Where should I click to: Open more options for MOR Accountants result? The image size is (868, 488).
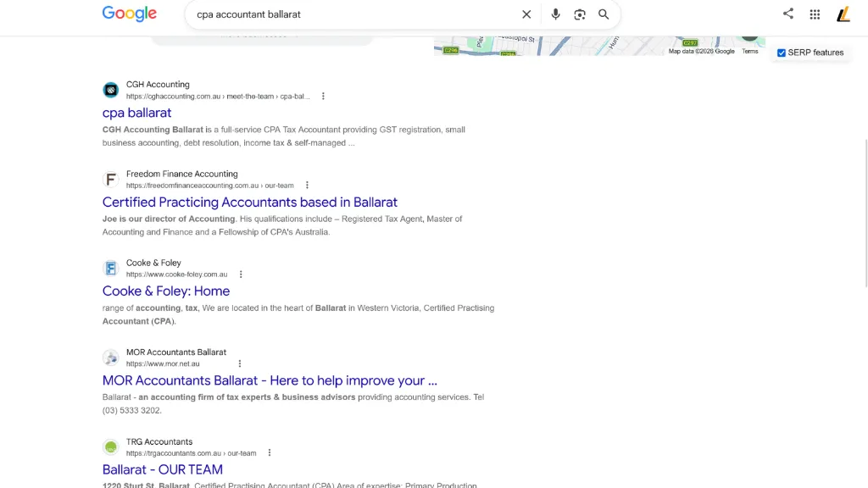[240, 363]
